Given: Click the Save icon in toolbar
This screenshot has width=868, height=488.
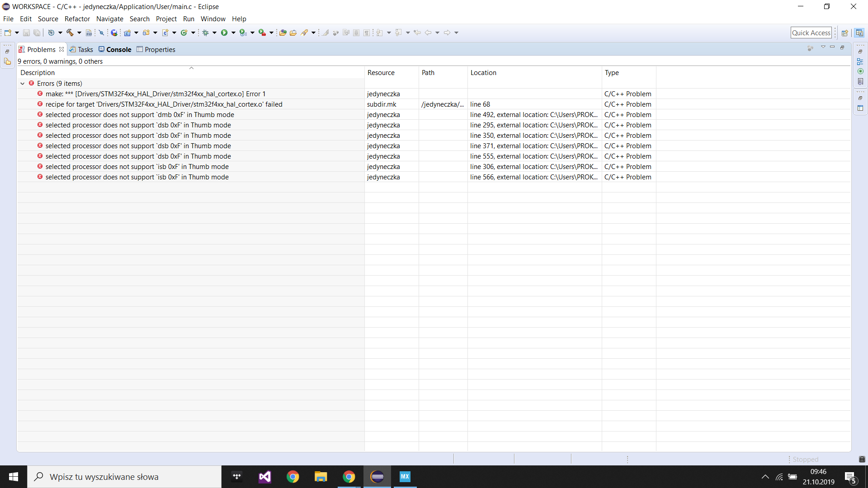Looking at the screenshot, I should (x=26, y=33).
